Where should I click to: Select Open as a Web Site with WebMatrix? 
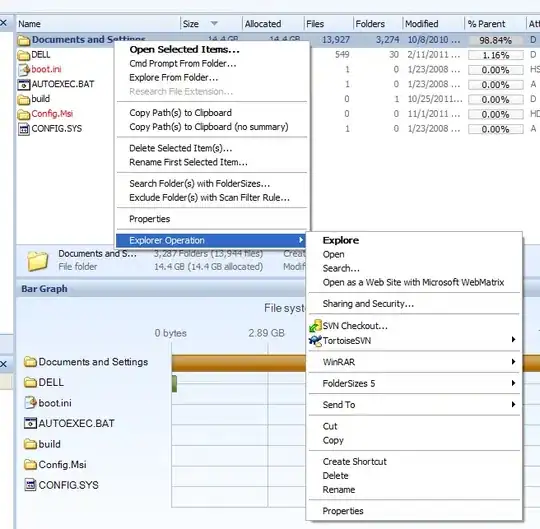coord(414,282)
